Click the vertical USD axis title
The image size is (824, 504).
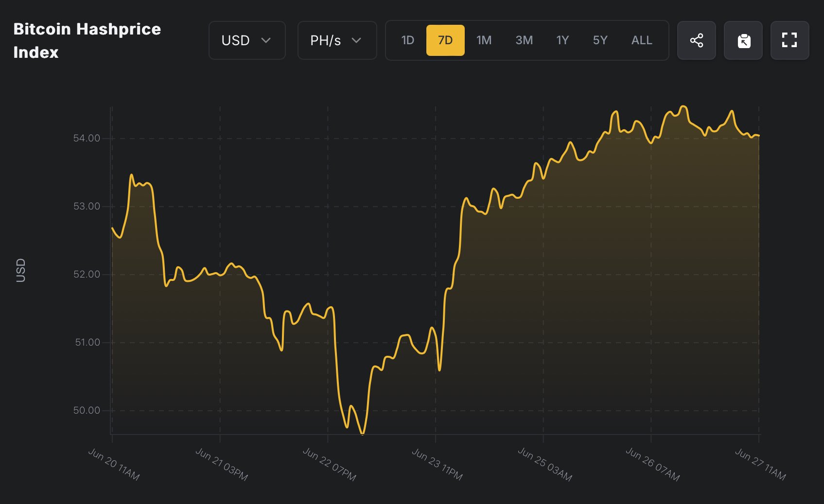(x=20, y=270)
